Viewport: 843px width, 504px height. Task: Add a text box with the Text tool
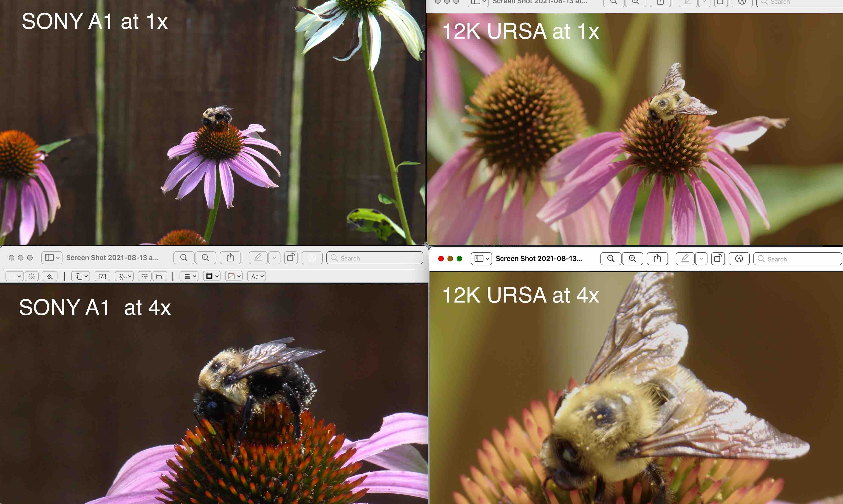pyautogui.click(x=102, y=276)
